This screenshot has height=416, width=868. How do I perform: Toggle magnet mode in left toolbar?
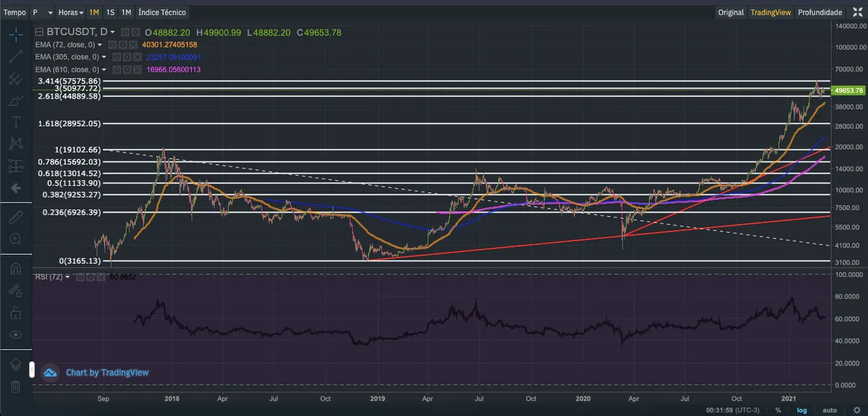click(16, 269)
